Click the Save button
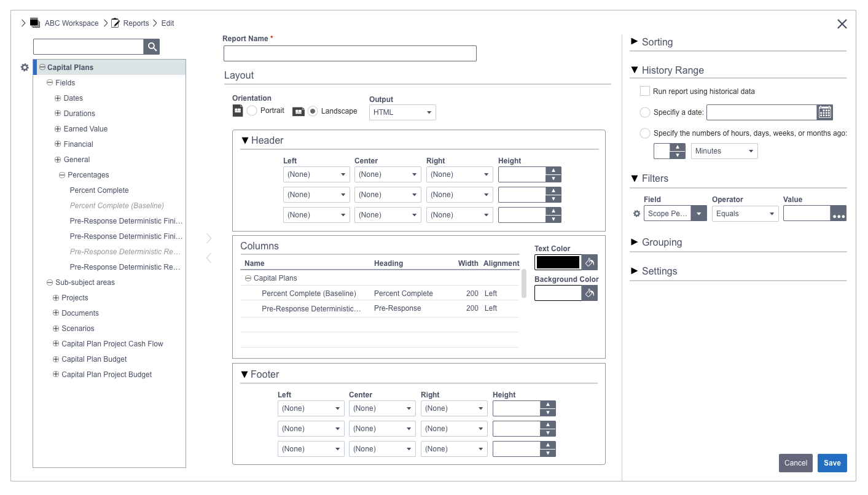868x495 pixels. [832, 463]
